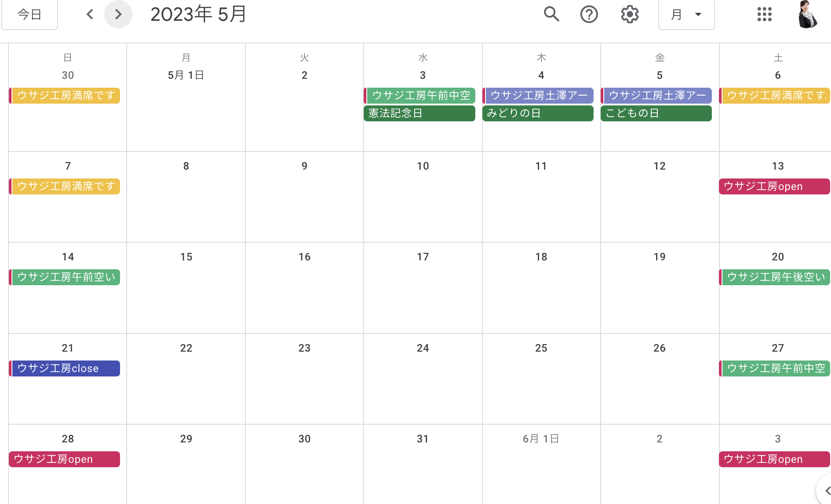The width and height of the screenshot is (831, 504).
Task: Open ウサジ工房午後空い event on May 20
Action: point(774,277)
